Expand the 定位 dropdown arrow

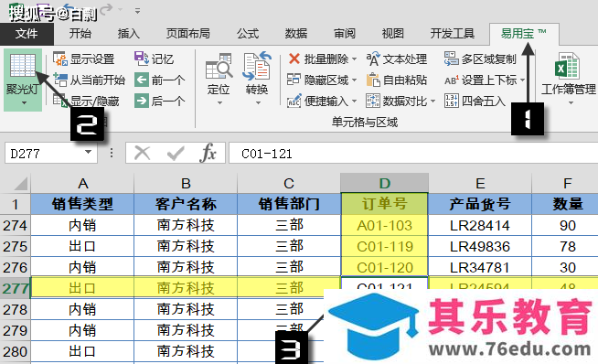219,103
